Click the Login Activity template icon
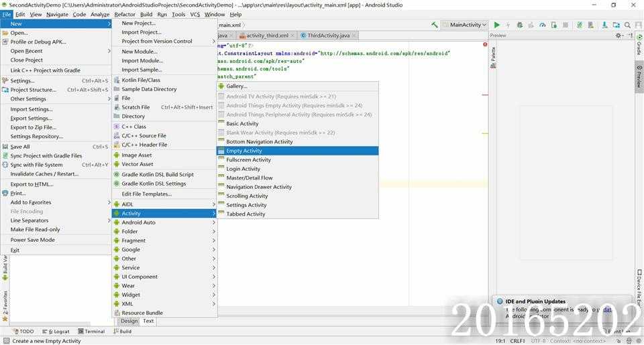The width and height of the screenshot is (644, 345). [x=221, y=169]
